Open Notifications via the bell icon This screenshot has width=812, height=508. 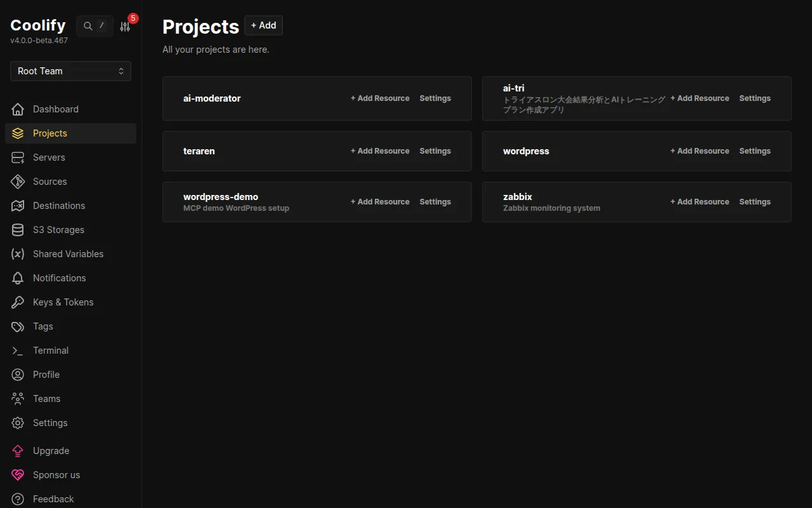(59, 277)
